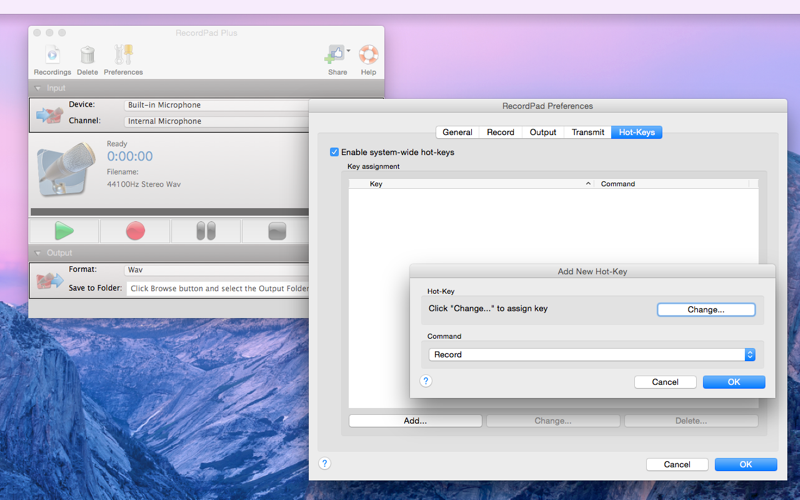Switch to the General tab

coord(457,132)
